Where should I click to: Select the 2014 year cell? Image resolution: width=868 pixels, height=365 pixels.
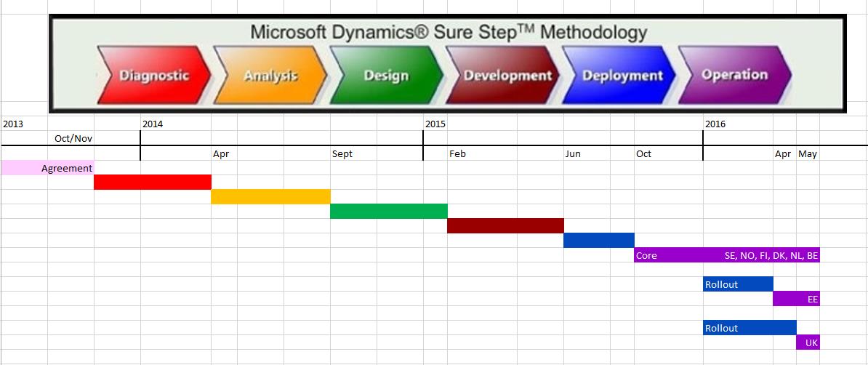click(176, 124)
